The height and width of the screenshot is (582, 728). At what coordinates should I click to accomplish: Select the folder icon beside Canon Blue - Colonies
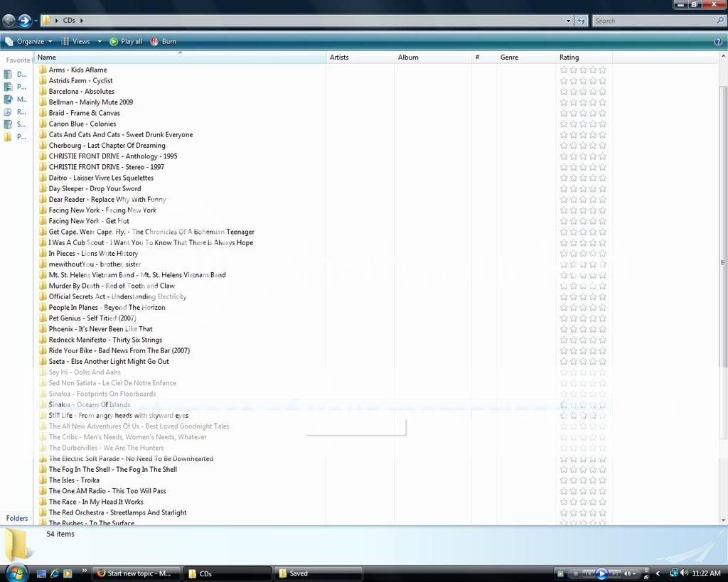pyautogui.click(x=43, y=124)
